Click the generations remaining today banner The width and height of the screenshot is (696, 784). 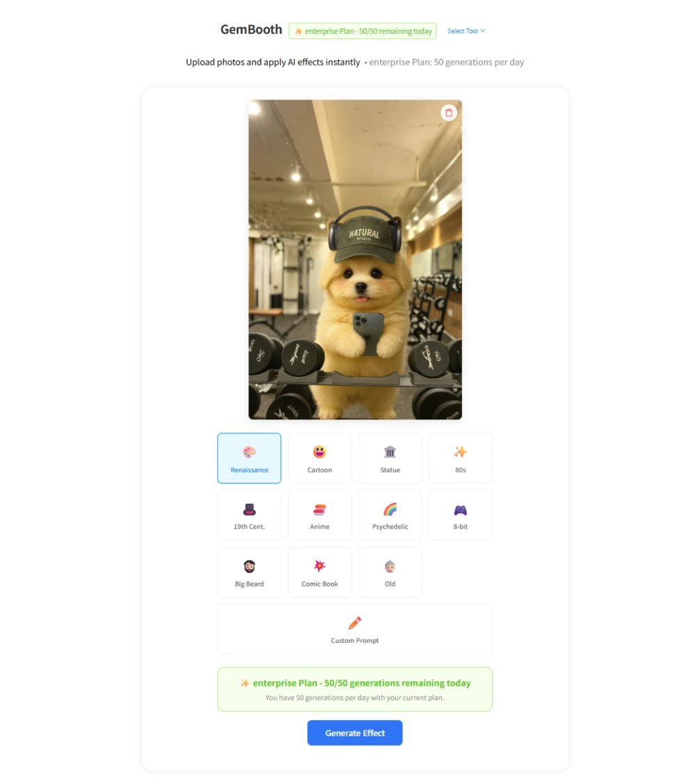(355, 689)
